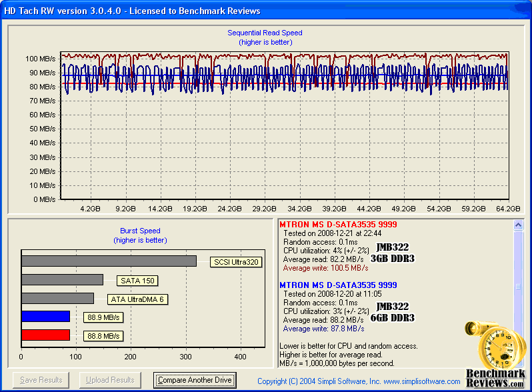532x392 pixels.
Task: Click the Tested on 2008-12-20 at 11:05 line
Action: coord(333,294)
